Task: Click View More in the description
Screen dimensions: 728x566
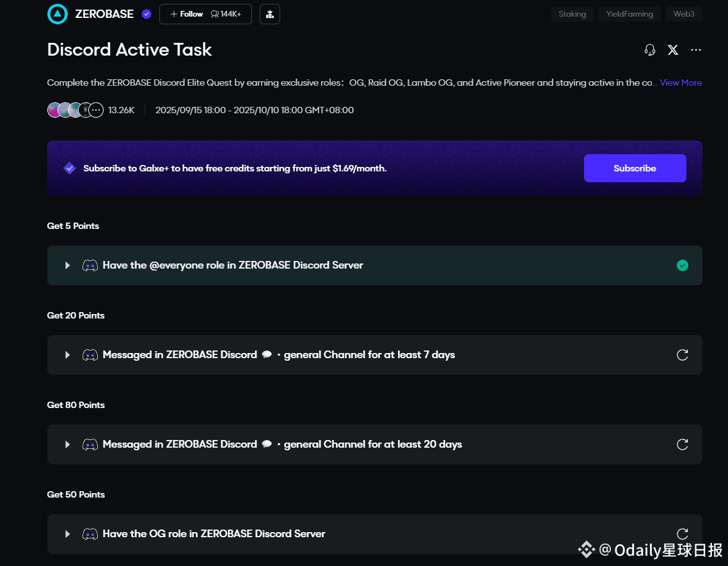Action: tap(681, 83)
